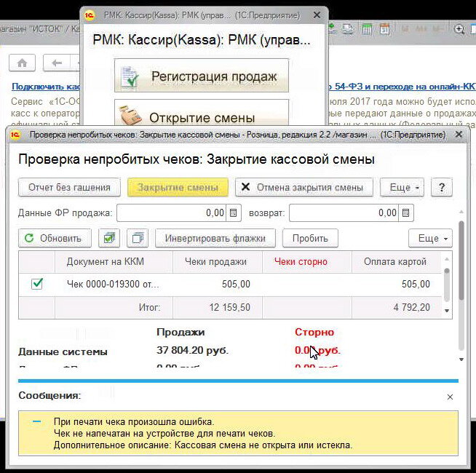Expand the top Еще dropdown menu
The image size is (476, 473).
point(402,187)
